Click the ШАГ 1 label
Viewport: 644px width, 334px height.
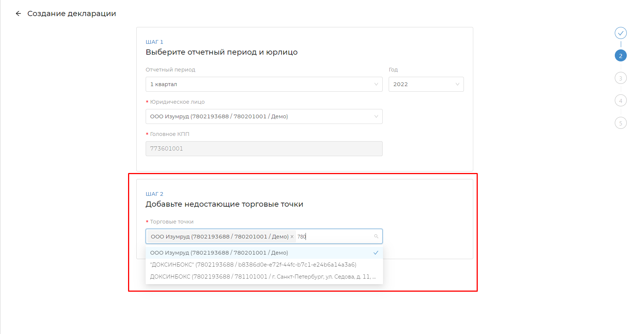pyautogui.click(x=154, y=42)
